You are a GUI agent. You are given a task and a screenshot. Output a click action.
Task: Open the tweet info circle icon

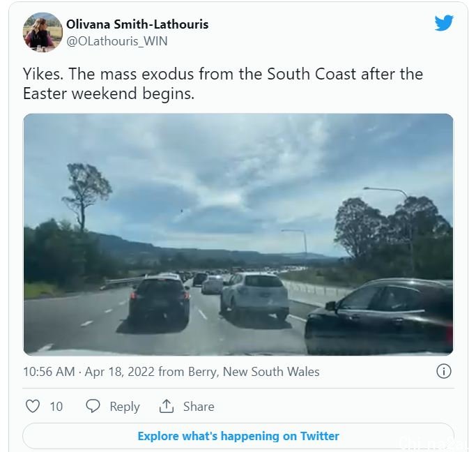tap(444, 371)
